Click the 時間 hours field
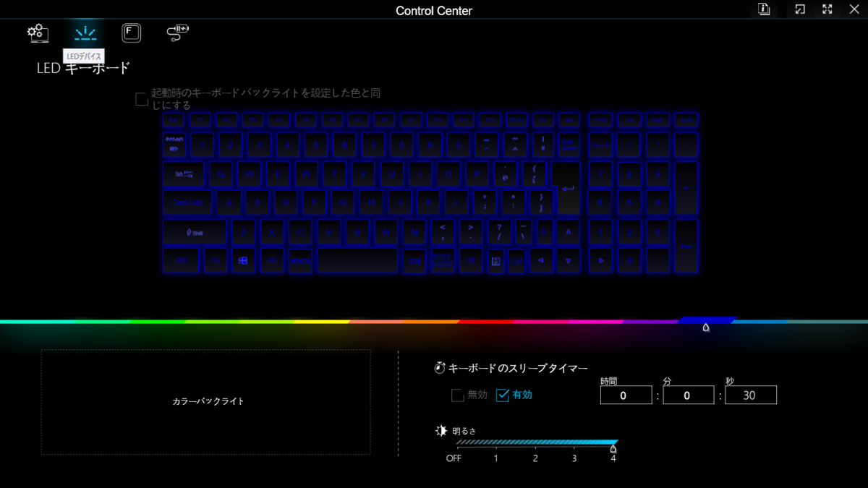 (x=626, y=395)
